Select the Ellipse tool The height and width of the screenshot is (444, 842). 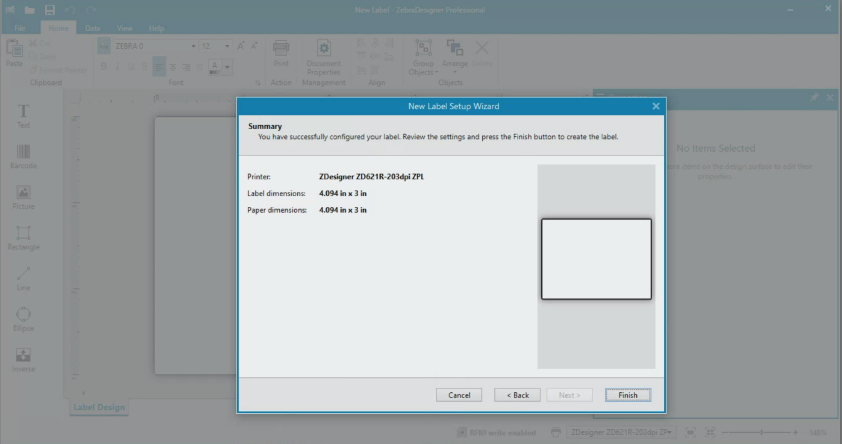tap(24, 317)
